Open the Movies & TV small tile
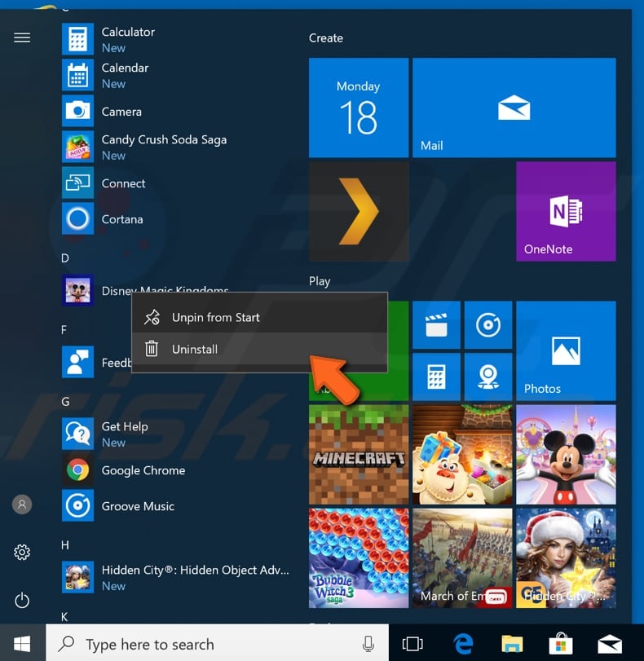 pos(436,325)
